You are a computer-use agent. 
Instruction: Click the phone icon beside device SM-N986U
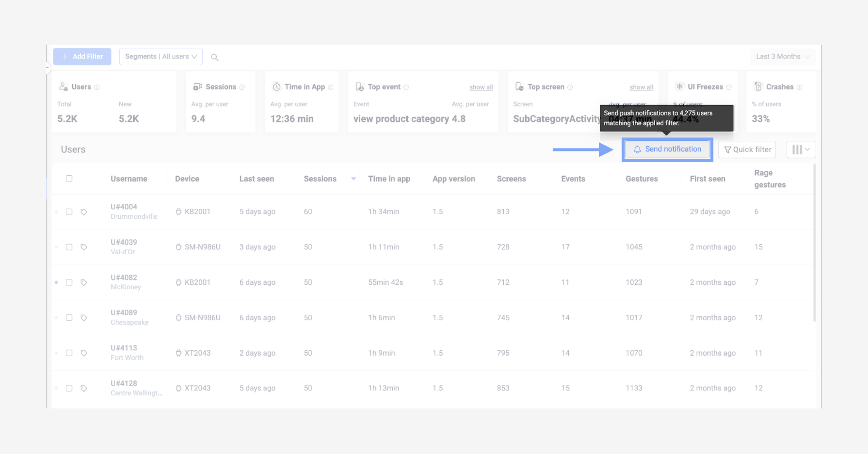click(x=179, y=247)
